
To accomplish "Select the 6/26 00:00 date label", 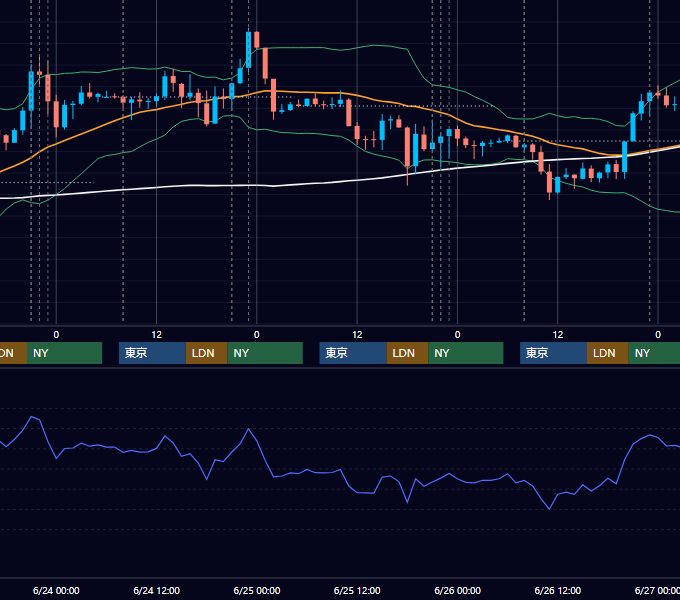I will pyautogui.click(x=457, y=590).
